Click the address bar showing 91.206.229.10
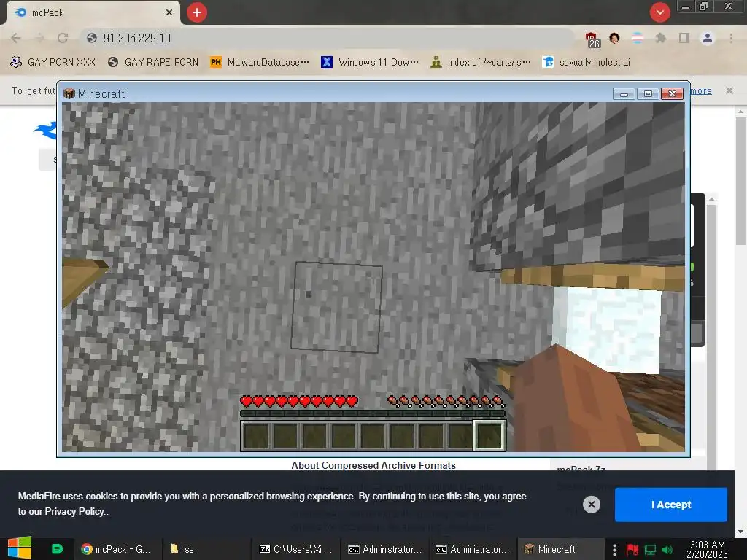 coord(328,38)
